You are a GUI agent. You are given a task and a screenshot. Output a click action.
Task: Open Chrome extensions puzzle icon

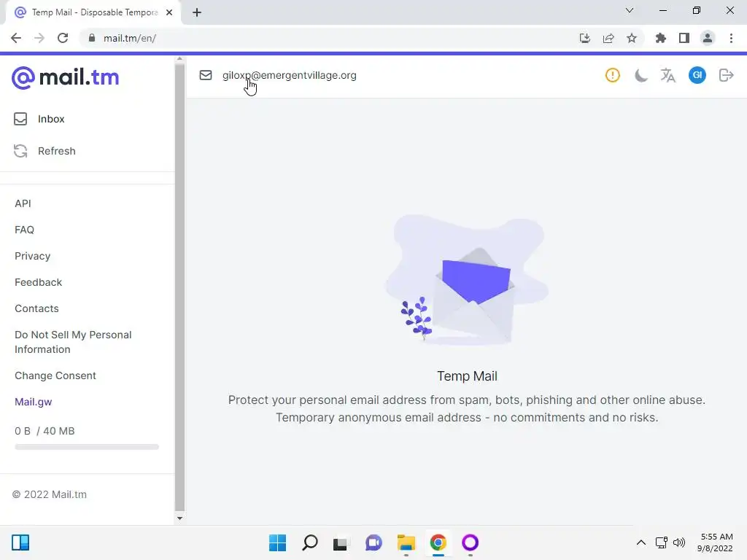click(x=661, y=38)
